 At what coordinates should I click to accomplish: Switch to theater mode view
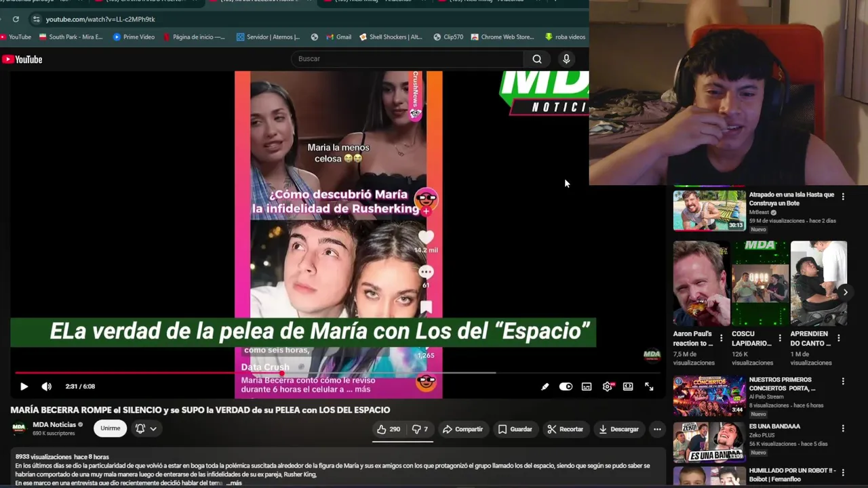coord(628,386)
